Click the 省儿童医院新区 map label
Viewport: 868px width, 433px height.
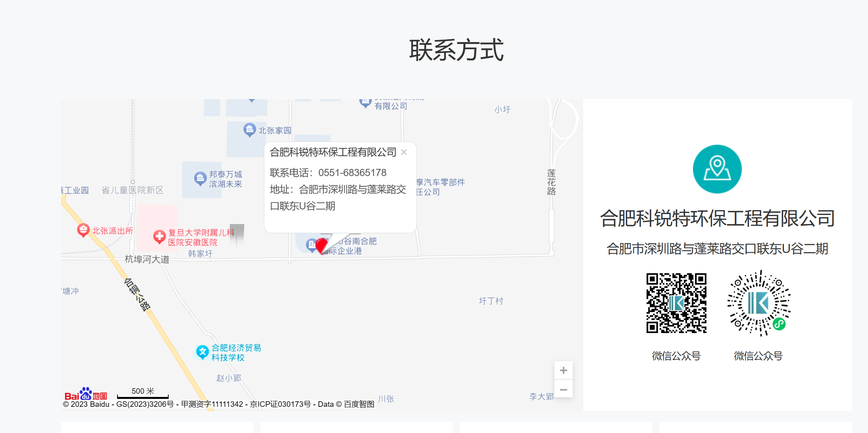pyautogui.click(x=132, y=190)
